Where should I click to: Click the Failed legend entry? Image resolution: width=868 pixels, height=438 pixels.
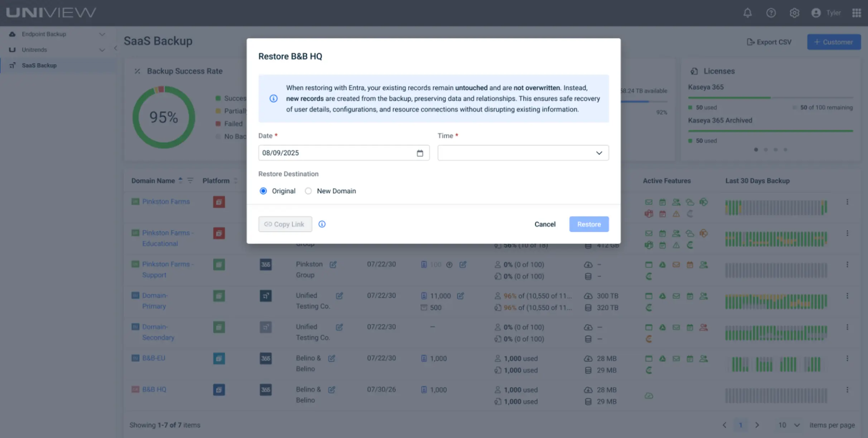[x=229, y=124]
